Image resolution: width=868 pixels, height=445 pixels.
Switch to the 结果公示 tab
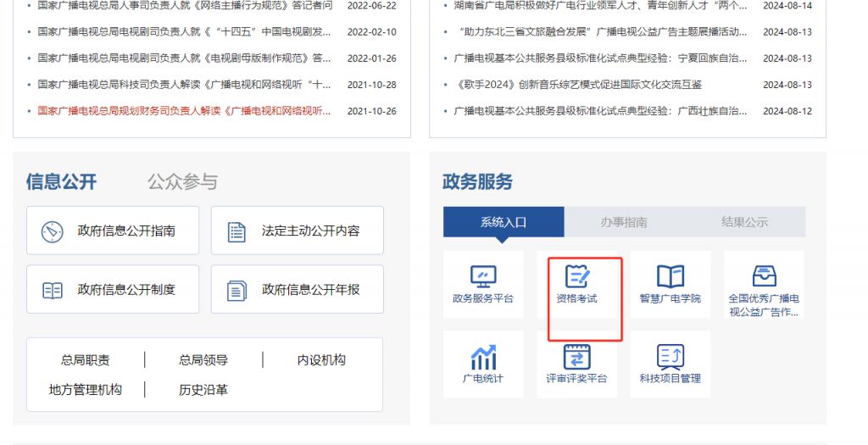(744, 222)
